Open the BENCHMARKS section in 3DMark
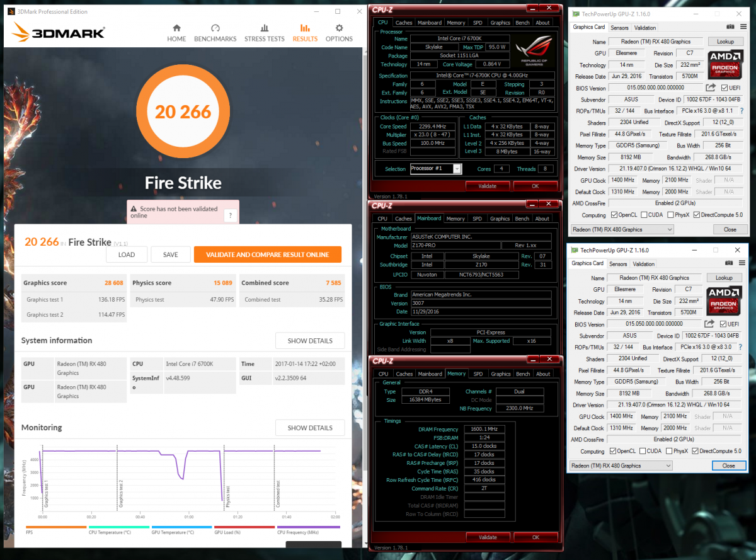This screenshot has width=756, height=560. [215, 33]
